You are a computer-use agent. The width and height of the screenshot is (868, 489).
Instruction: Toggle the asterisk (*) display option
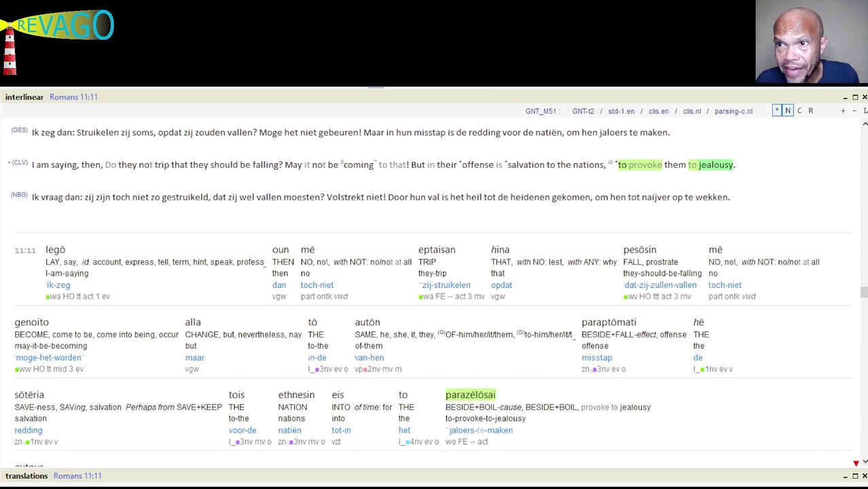(776, 111)
